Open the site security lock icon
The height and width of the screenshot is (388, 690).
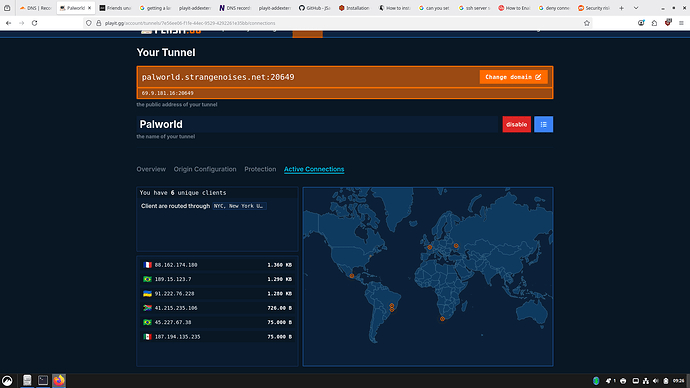[99, 23]
